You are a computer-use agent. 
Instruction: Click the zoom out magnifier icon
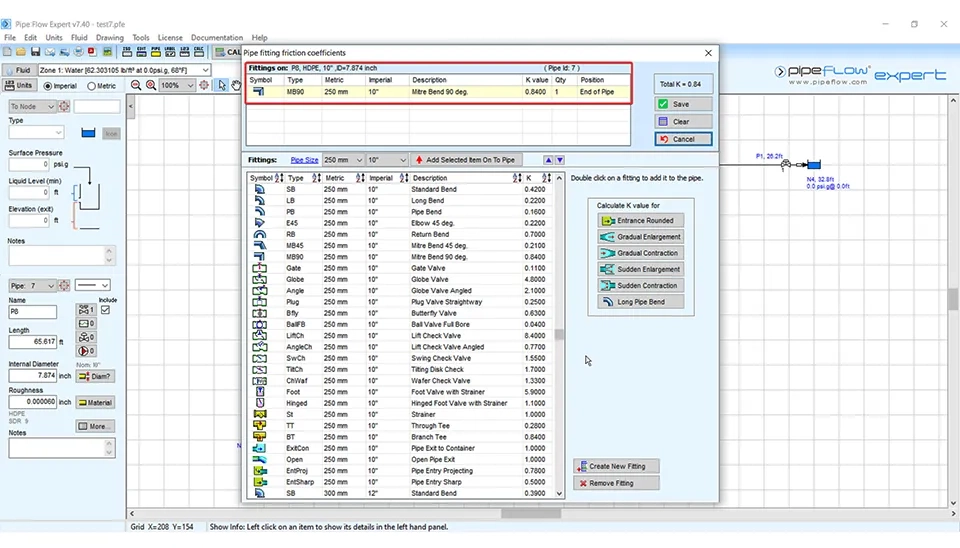134,86
